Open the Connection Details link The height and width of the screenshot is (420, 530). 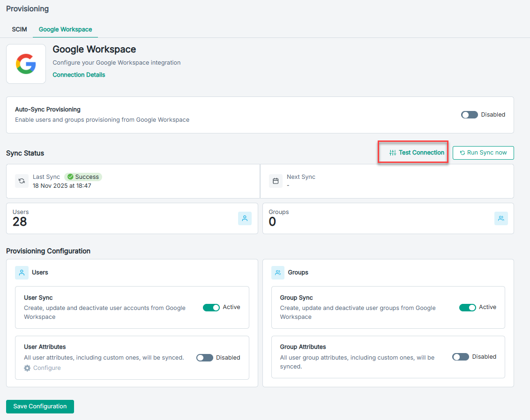point(79,75)
